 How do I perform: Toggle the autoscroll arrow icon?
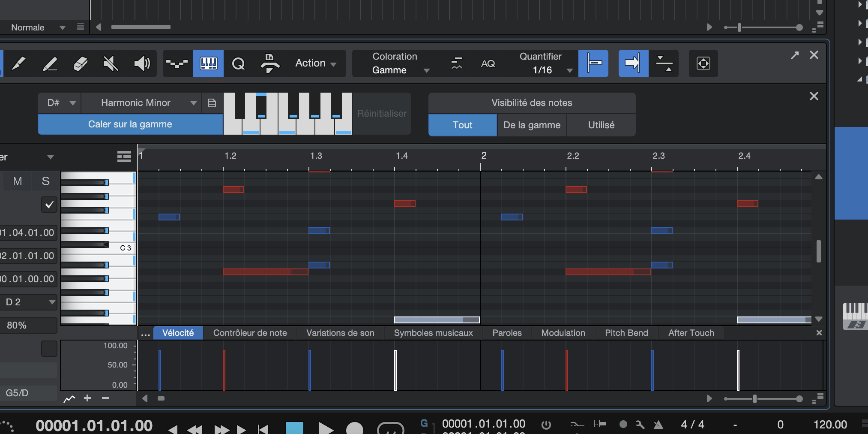coord(633,63)
